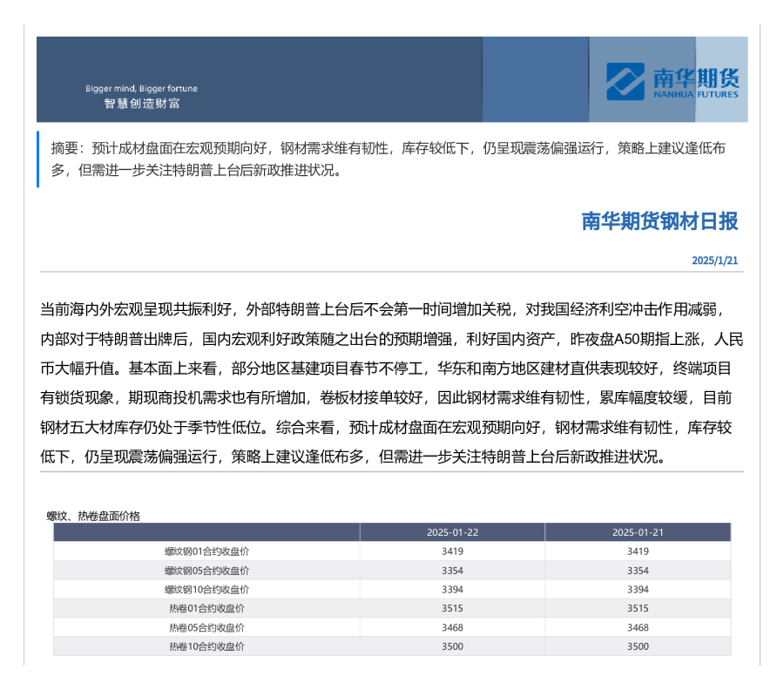Click the 智慧创造财富 banner text
784x690 pixels.
(x=141, y=104)
